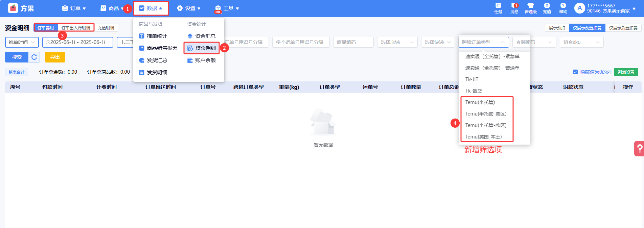Click the 普通版 version icon
This screenshot has width=644, height=228.
click(x=530, y=6)
